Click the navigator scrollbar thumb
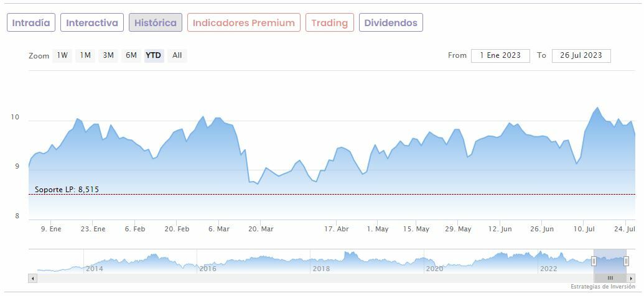 610,278
